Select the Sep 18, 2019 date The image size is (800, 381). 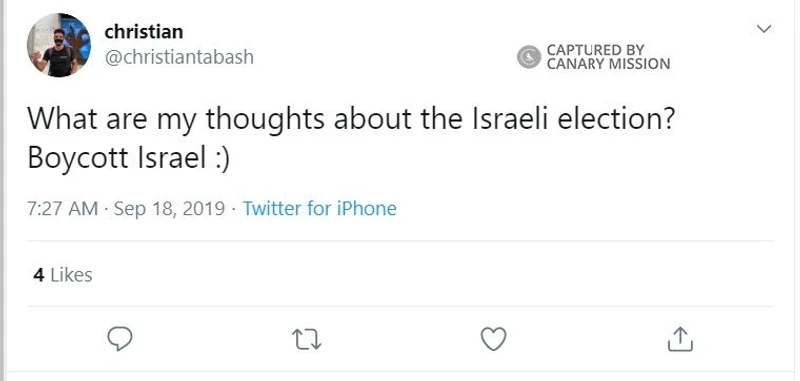point(169,209)
